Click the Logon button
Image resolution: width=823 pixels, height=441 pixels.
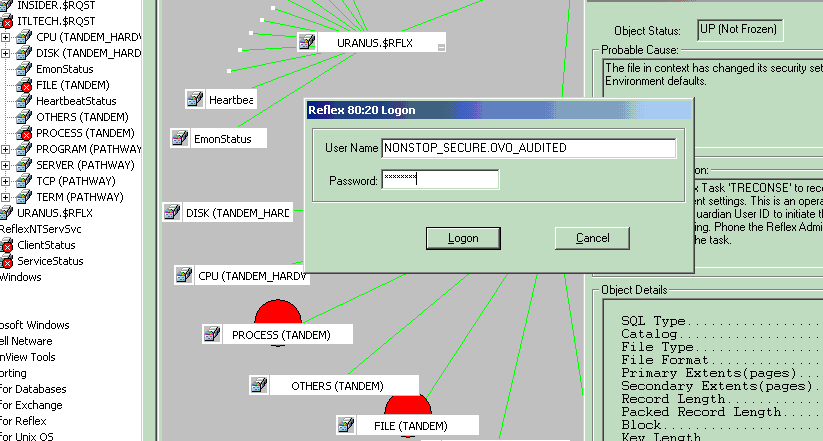click(463, 238)
